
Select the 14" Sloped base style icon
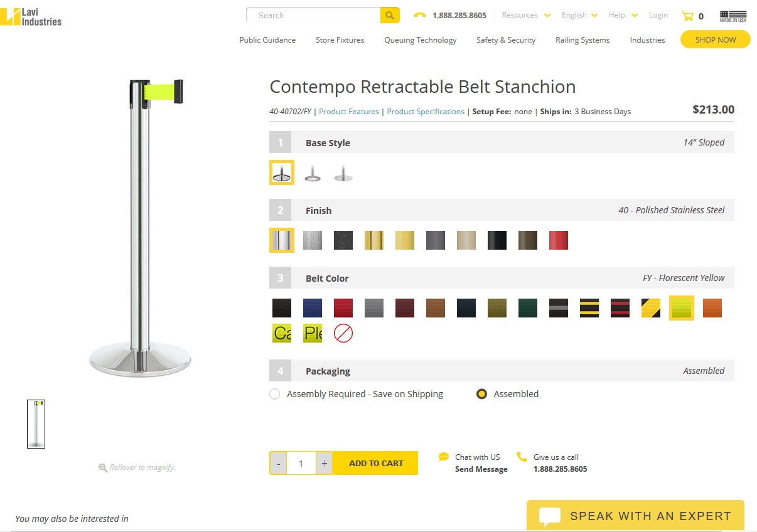(x=282, y=173)
